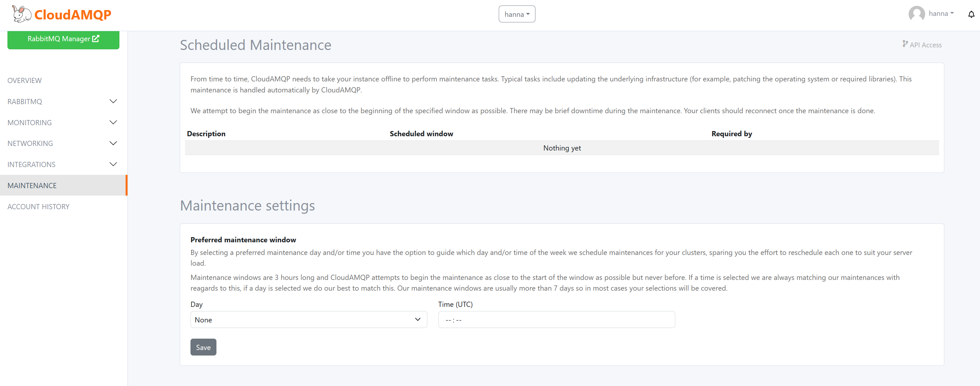
Task: Save the maintenance settings
Action: click(x=203, y=347)
